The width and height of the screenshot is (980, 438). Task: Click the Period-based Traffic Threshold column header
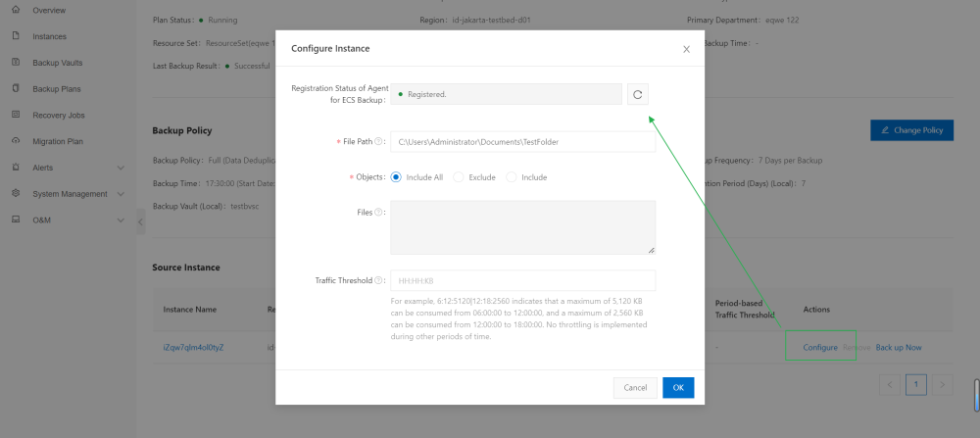[x=745, y=309]
